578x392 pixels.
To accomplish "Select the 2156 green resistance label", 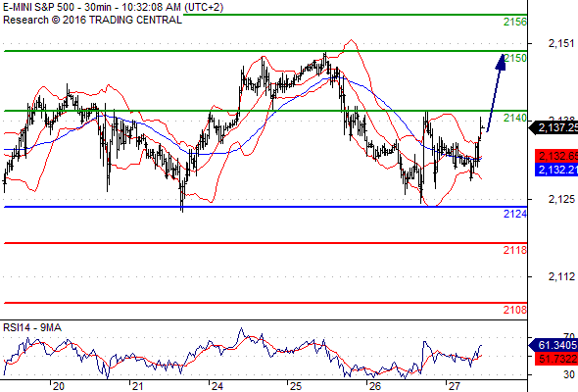I will (515, 23).
